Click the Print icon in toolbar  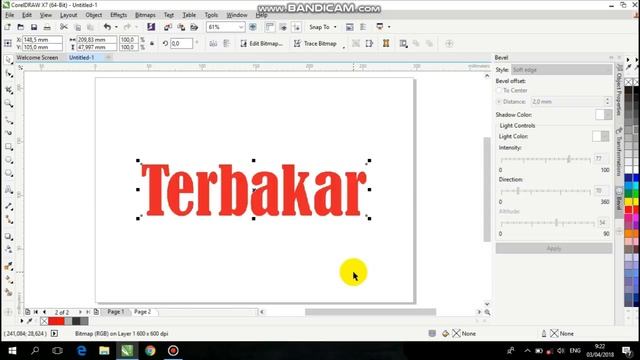pos(47,27)
